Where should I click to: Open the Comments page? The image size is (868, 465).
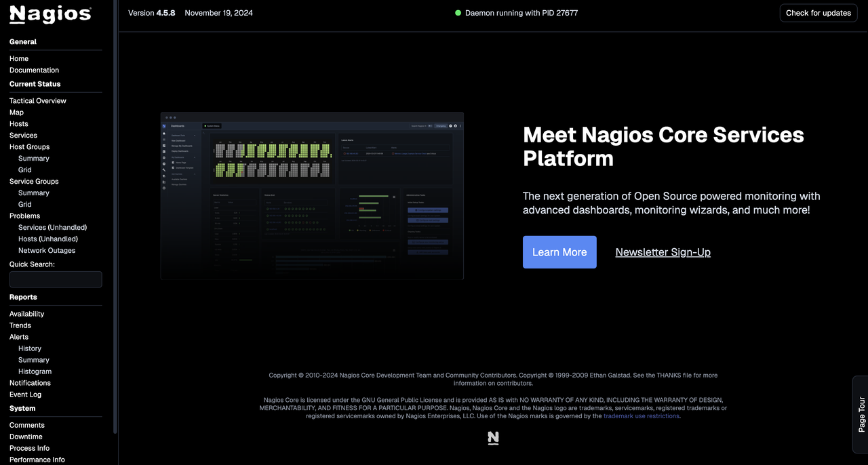coord(27,425)
